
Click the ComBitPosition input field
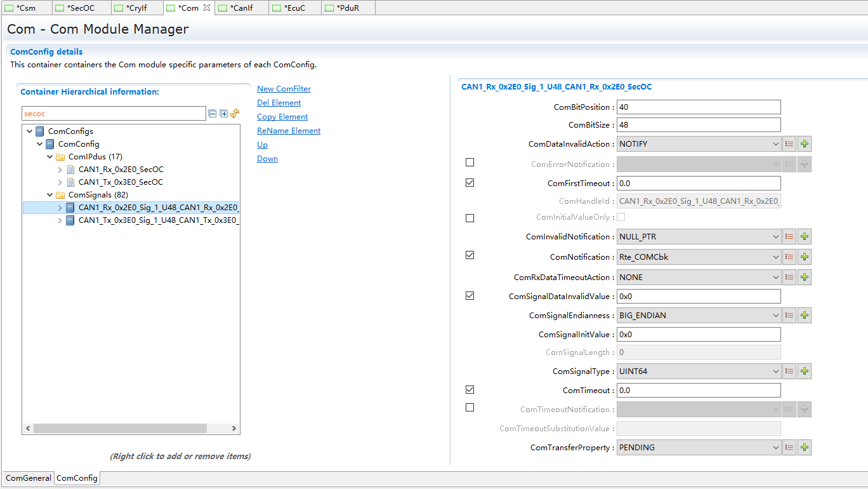pyautogui.click(x=699, y=107)
